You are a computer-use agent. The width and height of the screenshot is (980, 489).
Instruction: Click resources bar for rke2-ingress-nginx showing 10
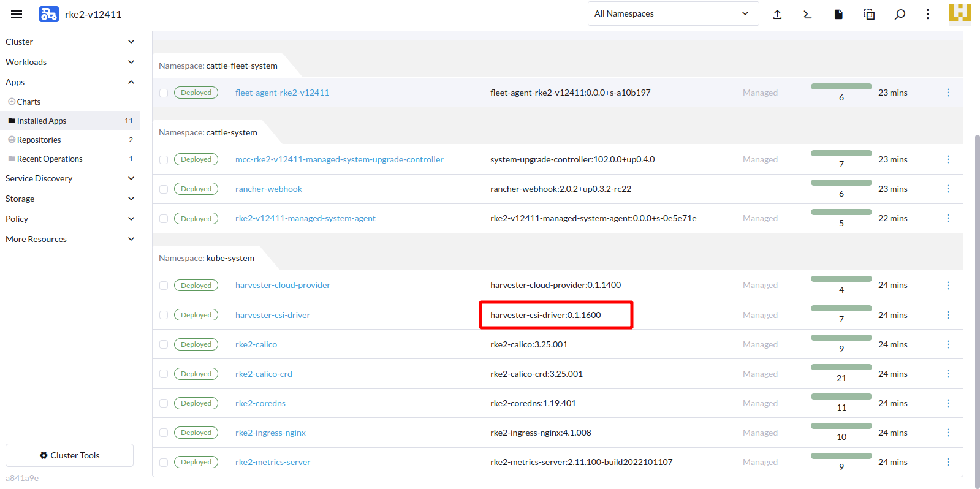841,426
